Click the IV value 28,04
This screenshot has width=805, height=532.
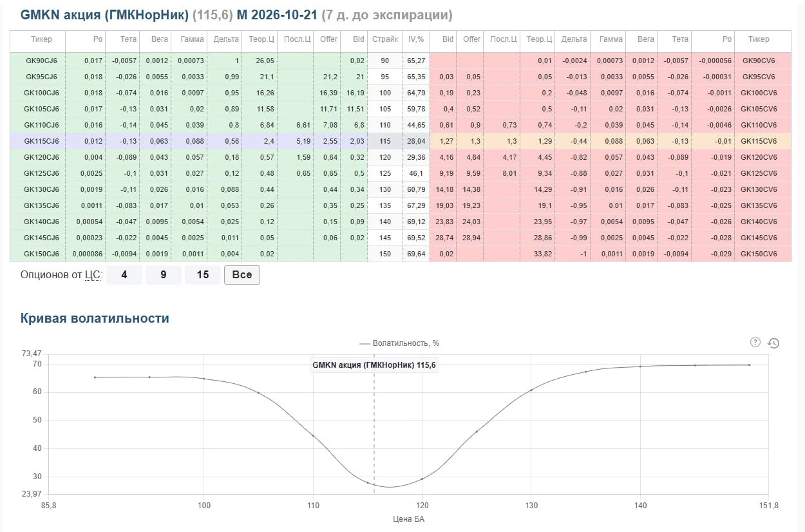pos(416,141)
